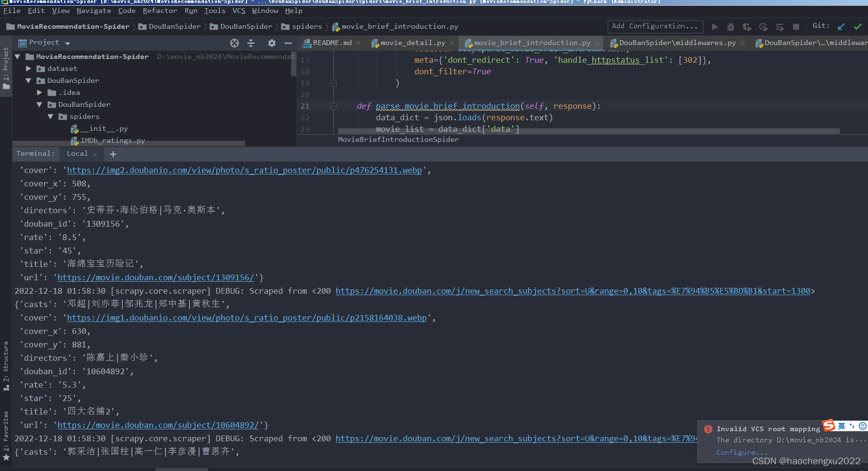Open the Edit menu
868x471 pixels.
click(x=36, y=11)
